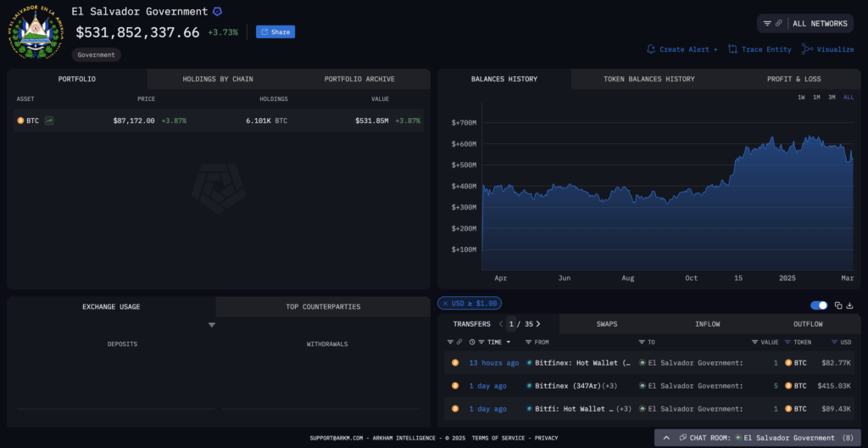Screen dimensions: 868x448
Task: Show the OUTFLOW tab
Action: (x=808, y=324)
